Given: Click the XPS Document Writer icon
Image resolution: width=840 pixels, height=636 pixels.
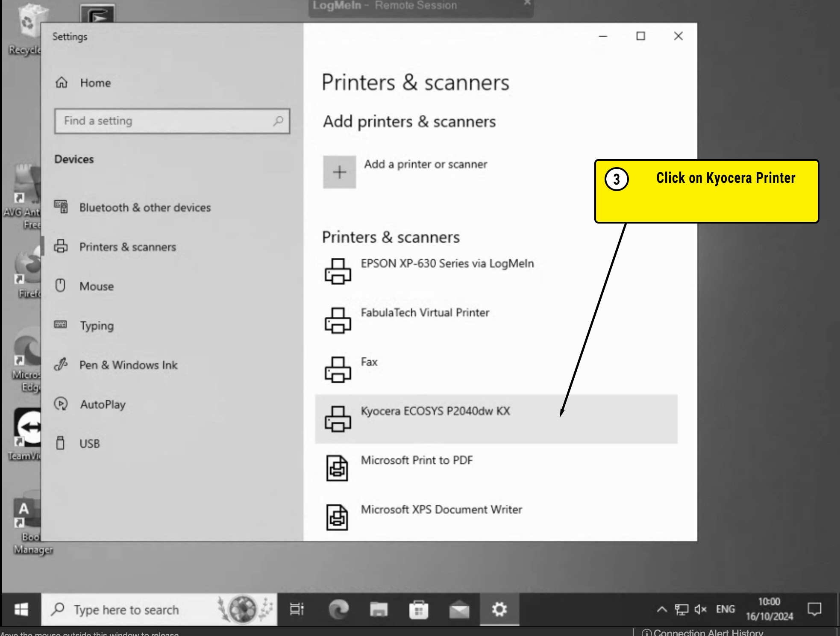Looking at the screenshot, I should click(337, 517).
